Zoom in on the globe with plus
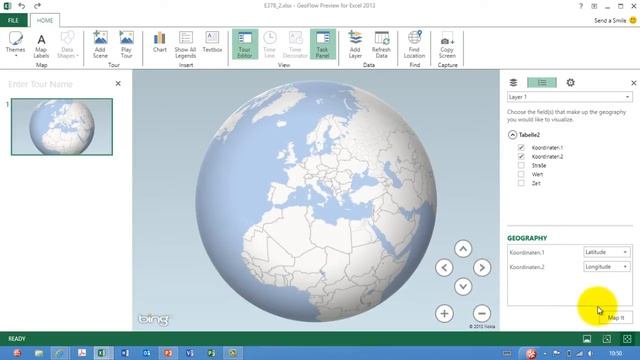 point(444,313)
